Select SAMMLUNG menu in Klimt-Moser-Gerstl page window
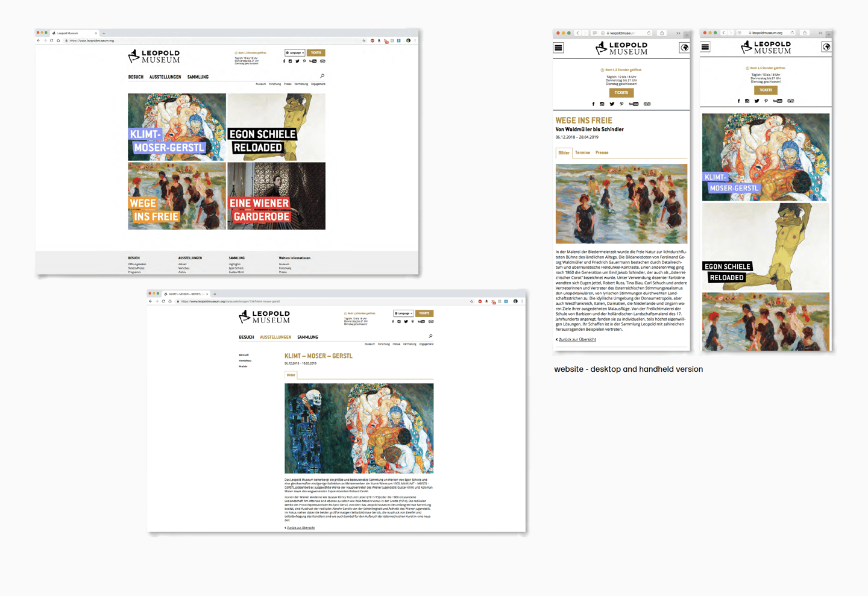Image resolution: width=868 pixels, height=596 pixels. [x=307, y=337]
